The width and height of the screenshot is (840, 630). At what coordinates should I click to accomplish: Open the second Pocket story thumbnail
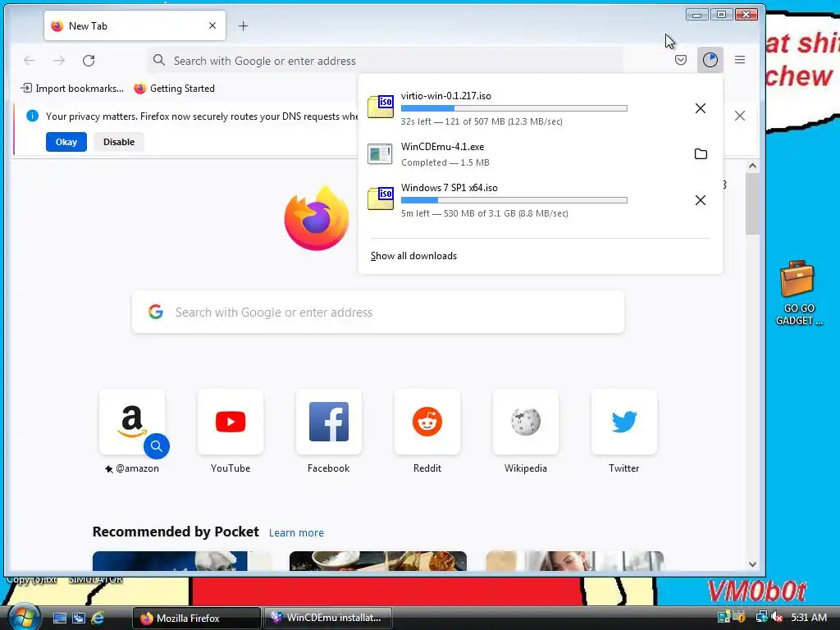coord(377,561)
